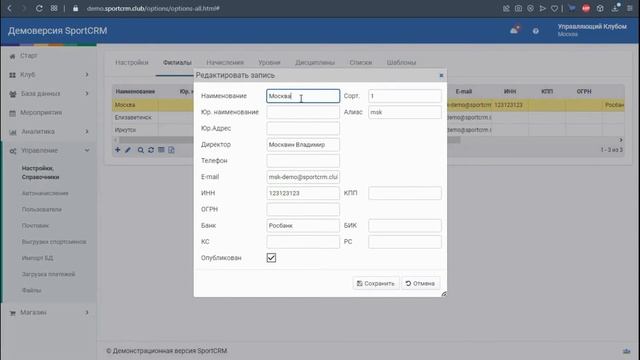
Task: Click the browser send arrow icon
Action: (x=542, y=8)
